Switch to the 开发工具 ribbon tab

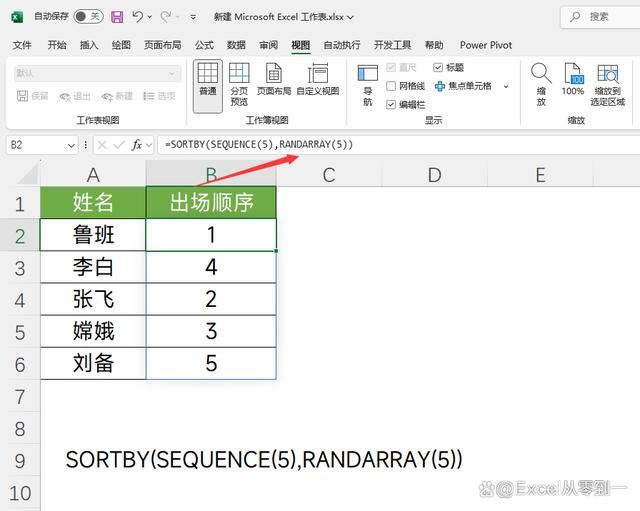click(x=393, y=45)
